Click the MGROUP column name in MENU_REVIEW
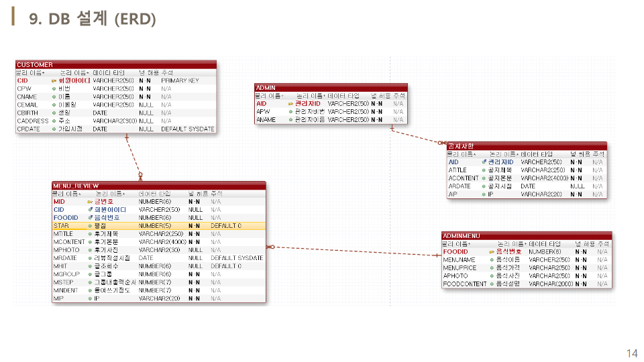644x362 pixels. (66, 274)
